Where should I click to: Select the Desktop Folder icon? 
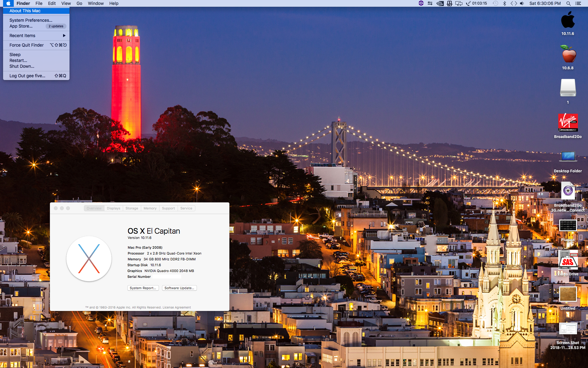(568, 157)
